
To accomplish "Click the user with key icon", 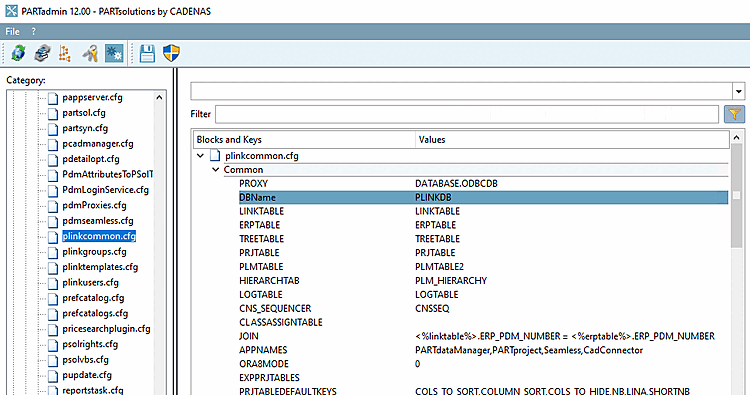I will pyautogui.click(x=90, y=53).
